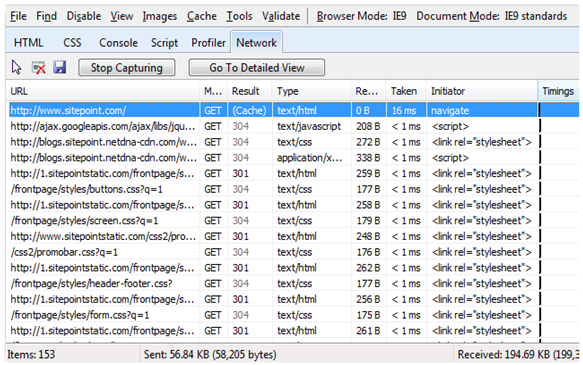Open the Cache menu

202,16
